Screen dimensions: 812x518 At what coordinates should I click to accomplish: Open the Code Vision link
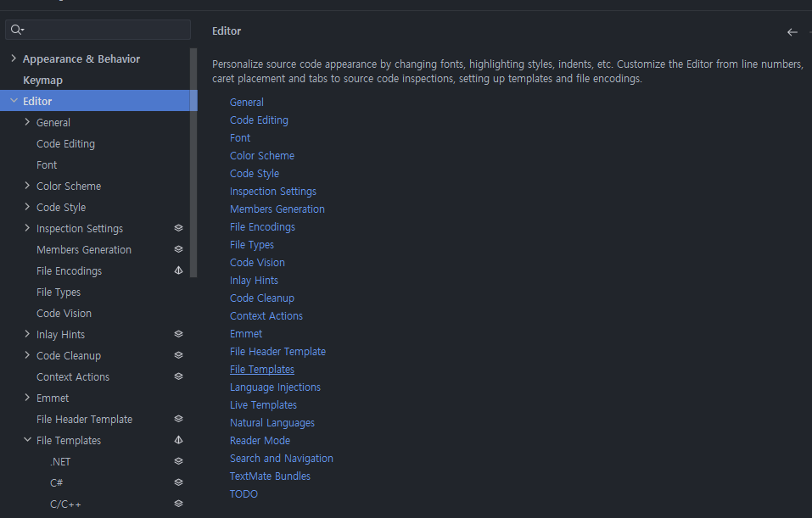[257, 262]
